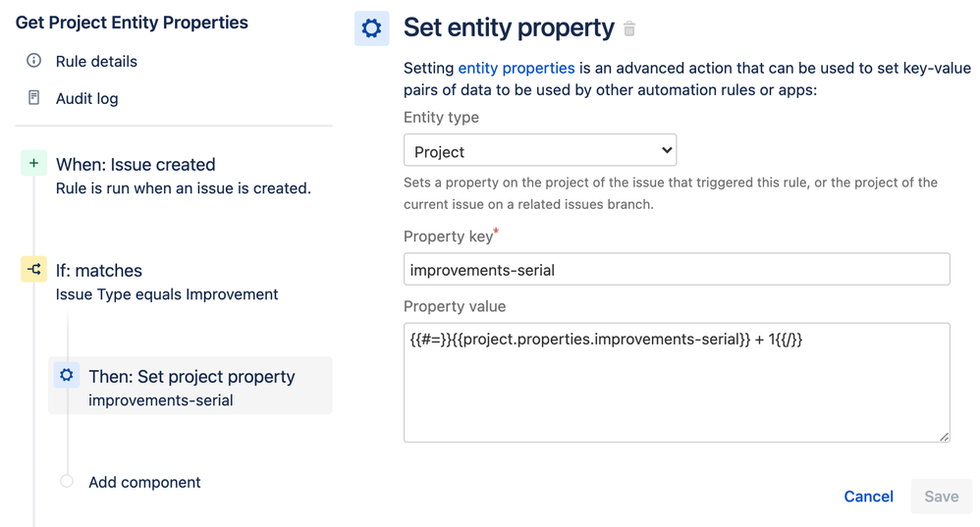Click Add component

click(x=144, y=482)
